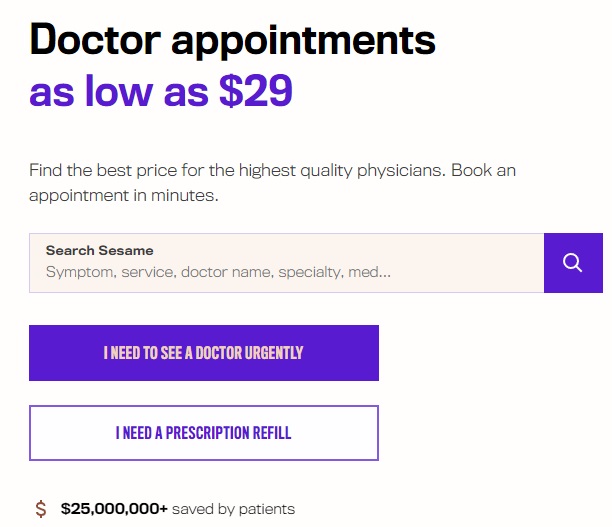This screenshot has width=612, height=527.
Task: Select I Need To See A Doctor Urgently
Action: click(x=204, y=353)
